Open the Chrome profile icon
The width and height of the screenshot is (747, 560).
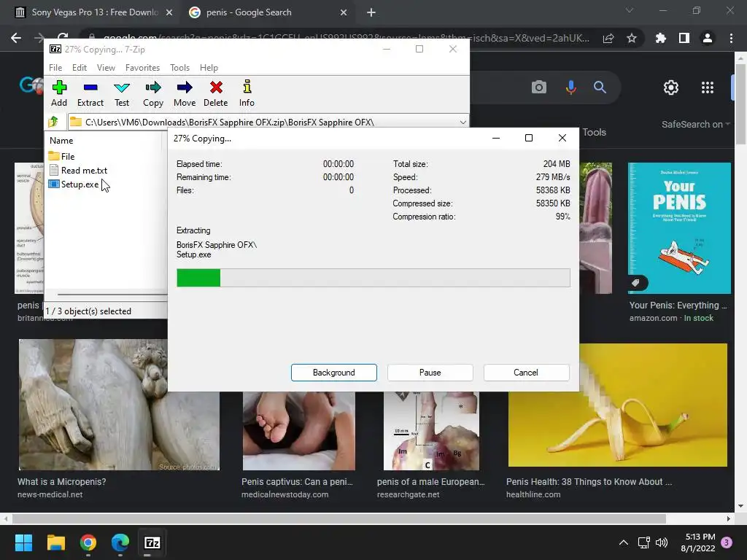tap(708, 38)
